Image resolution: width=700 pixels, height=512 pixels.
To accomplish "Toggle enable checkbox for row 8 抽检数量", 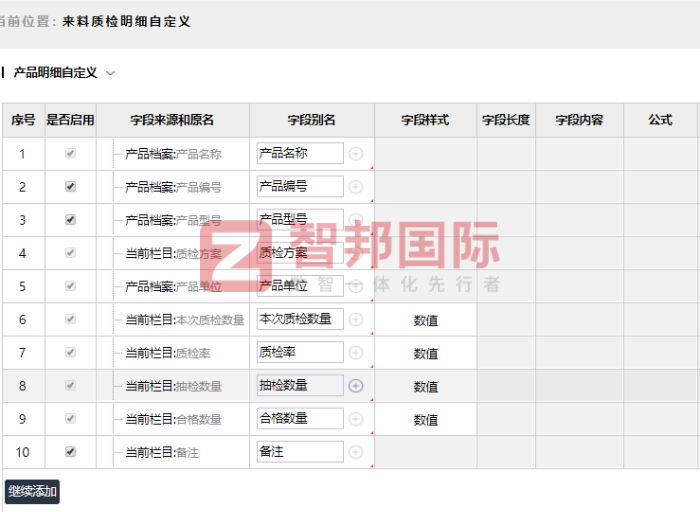I will pos(70,385).
